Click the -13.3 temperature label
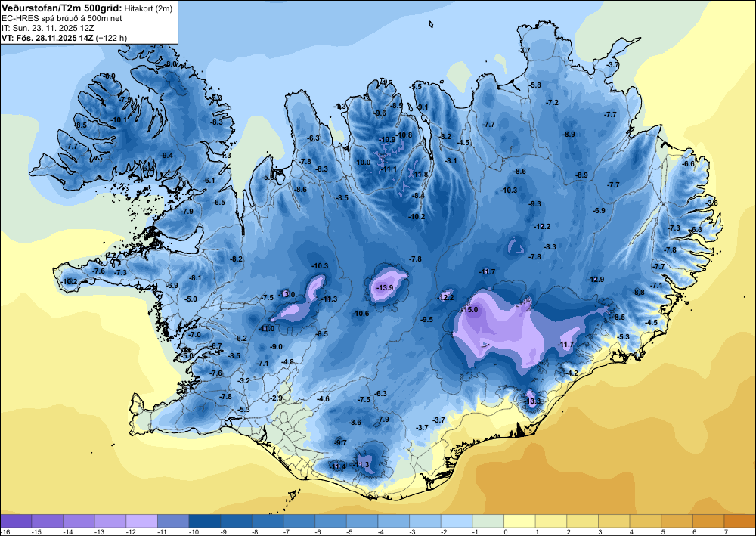756x536 pixels. click(533, 401)
